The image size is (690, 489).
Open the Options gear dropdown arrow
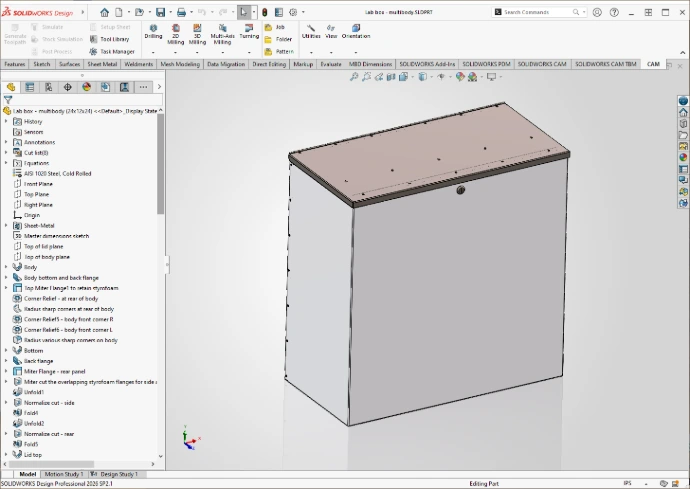click(x=303, y=12)
